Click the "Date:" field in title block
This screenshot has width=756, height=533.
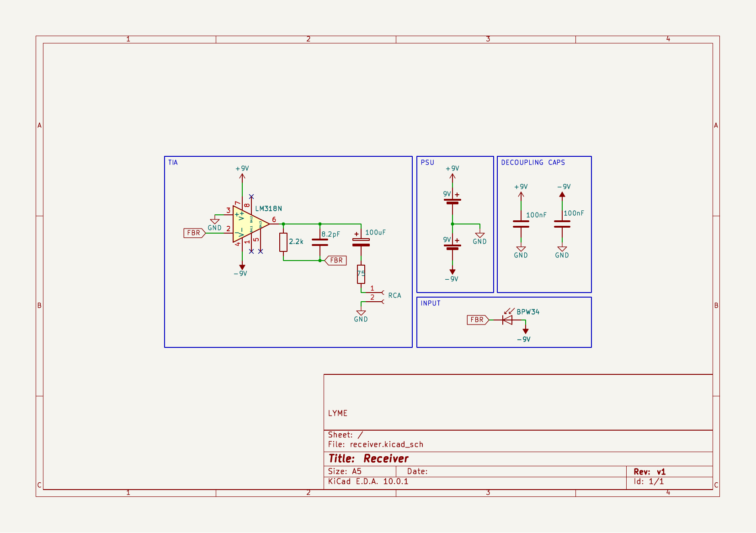(x=417, y=471)
